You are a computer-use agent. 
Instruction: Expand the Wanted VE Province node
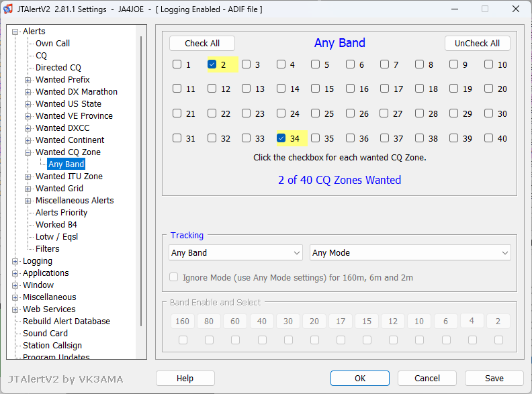tap(28, 116)
